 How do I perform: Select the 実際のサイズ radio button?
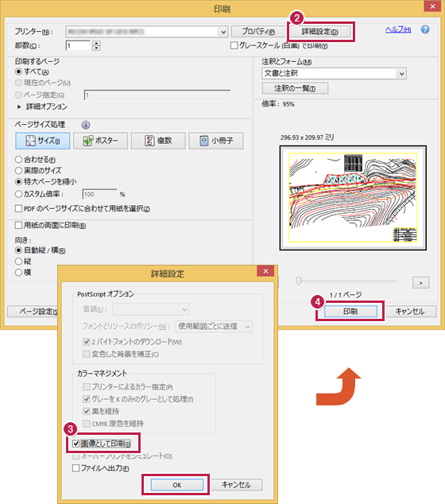click(18, 171)
